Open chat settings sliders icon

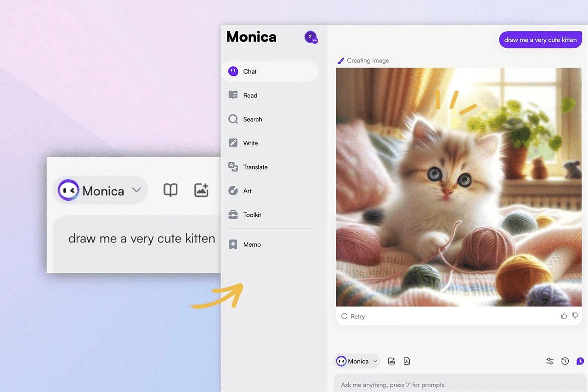550,361
